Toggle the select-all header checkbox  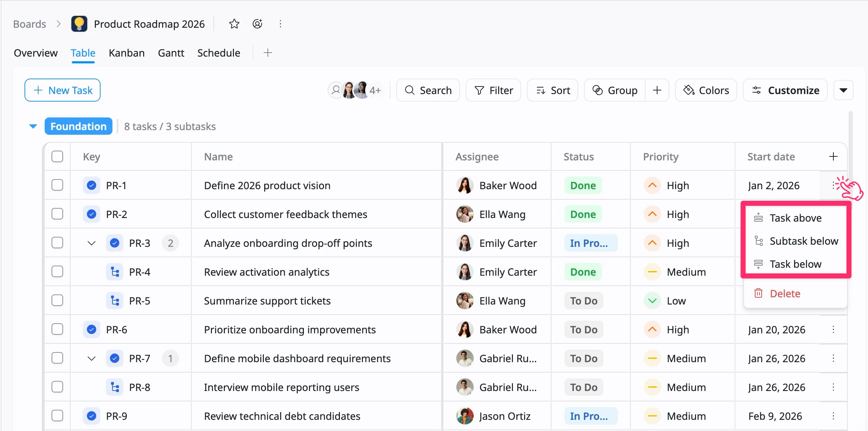(57, 156)
